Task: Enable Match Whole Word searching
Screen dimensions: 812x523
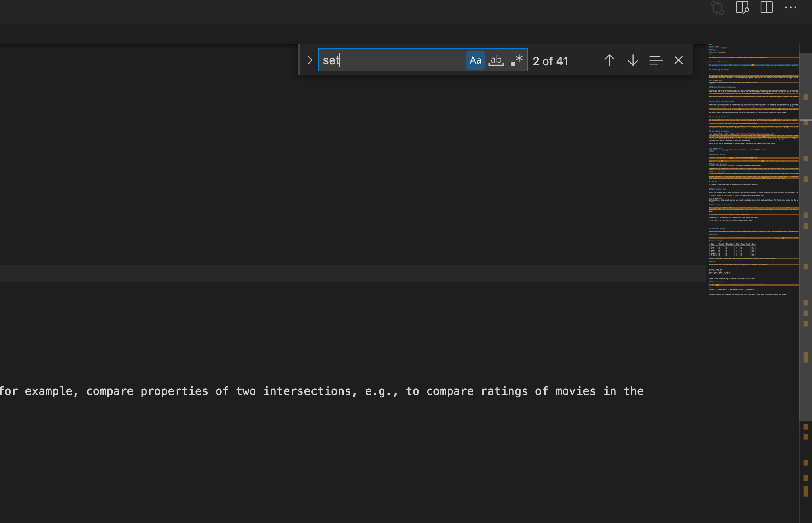Action: click(495, 60)
